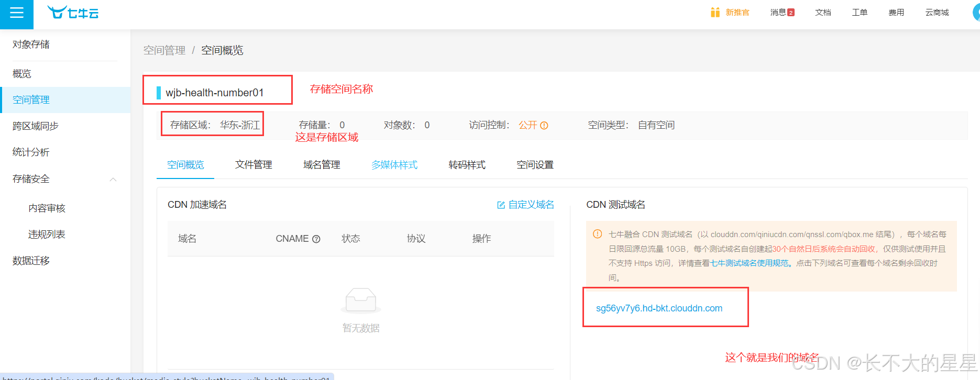
Task: Click the info icon beside 公开
Action: click(x=544, y=126)
